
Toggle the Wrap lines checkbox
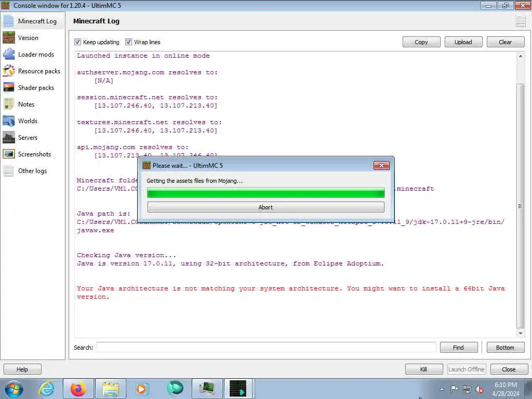[x=128, y=42]
